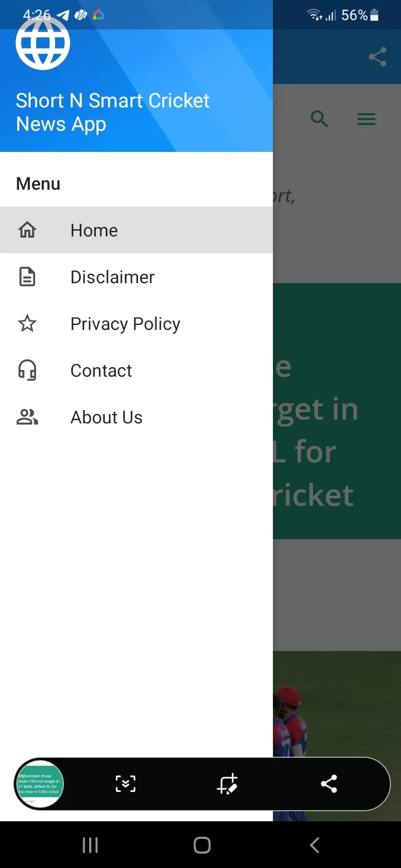The width and height of the screenshot is (401, 868).
Task: Select Home menu item
Action: (94, 230)
